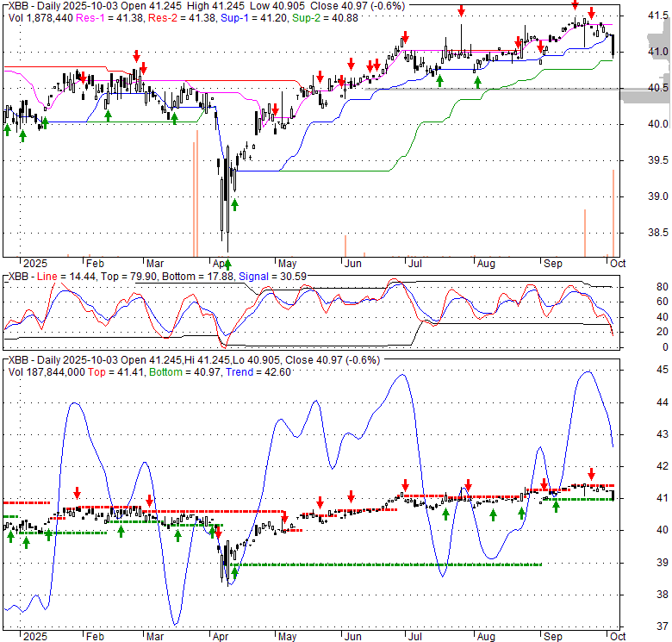Viewport: 672px width, 642px height.
Task: Click the 38.5 value on top price axis
Action: click(656, 233)
